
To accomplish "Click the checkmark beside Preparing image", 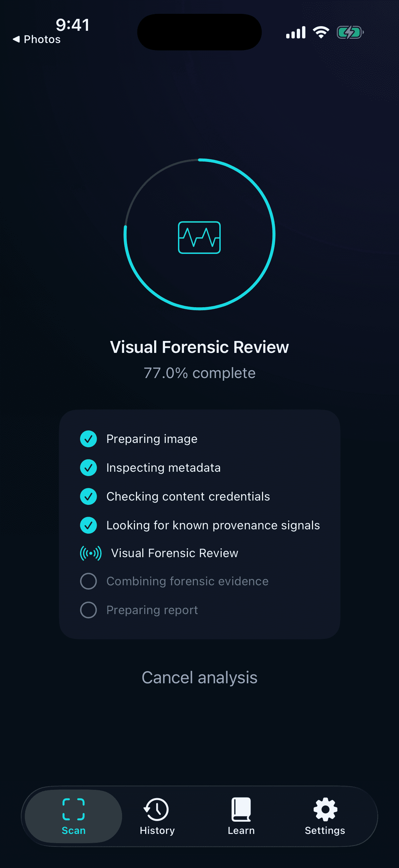I will 89,439.
